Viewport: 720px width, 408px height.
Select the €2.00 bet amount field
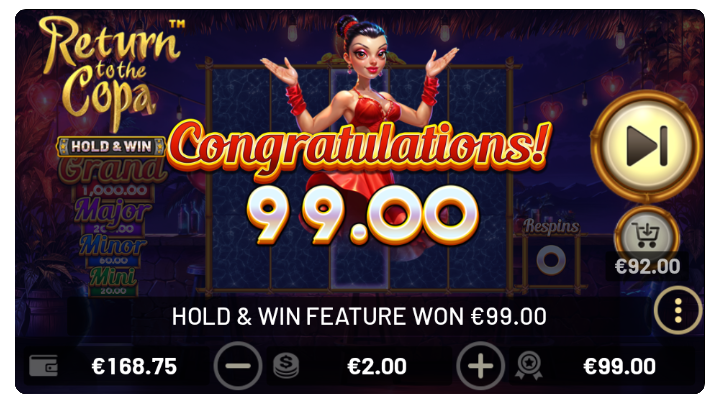[x=377, y=366]
